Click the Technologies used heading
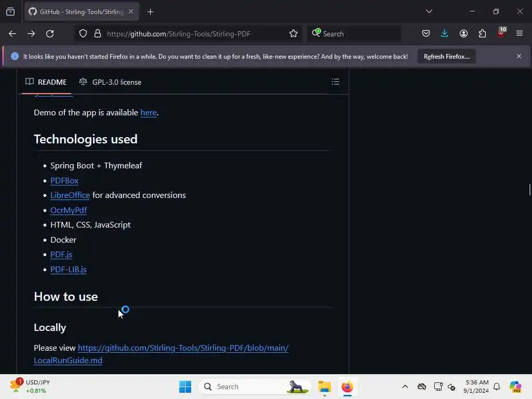Screen dimensions: 532x399 click(86, 139)
